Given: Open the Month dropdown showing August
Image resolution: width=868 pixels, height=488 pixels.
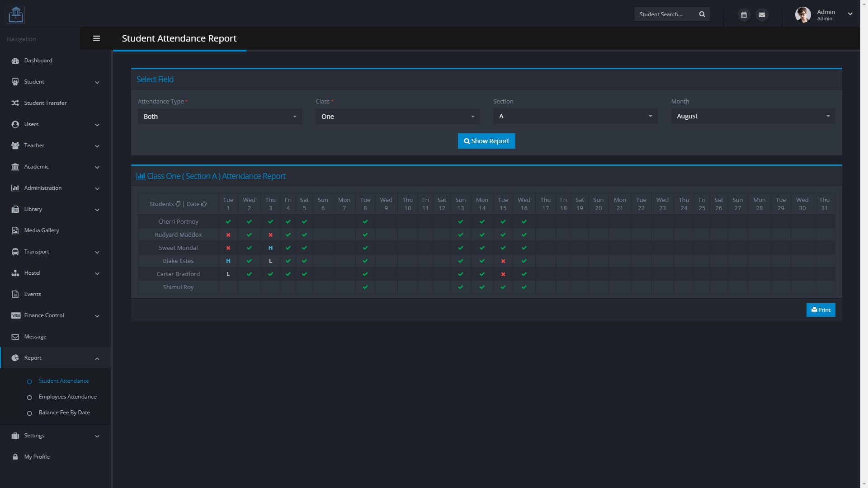Looking at the screenshot, I should pyautogui.click(x=753, y=116).
